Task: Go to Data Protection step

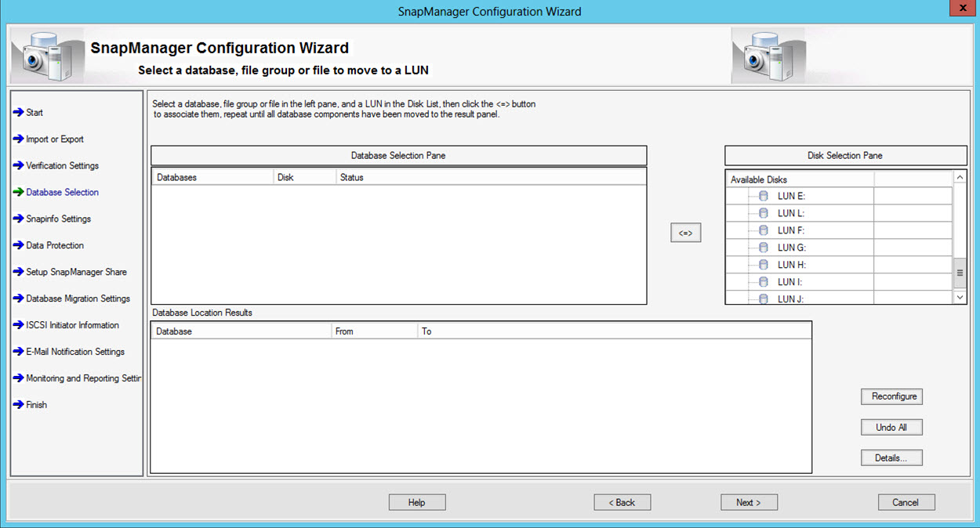Action: (55, 246)
